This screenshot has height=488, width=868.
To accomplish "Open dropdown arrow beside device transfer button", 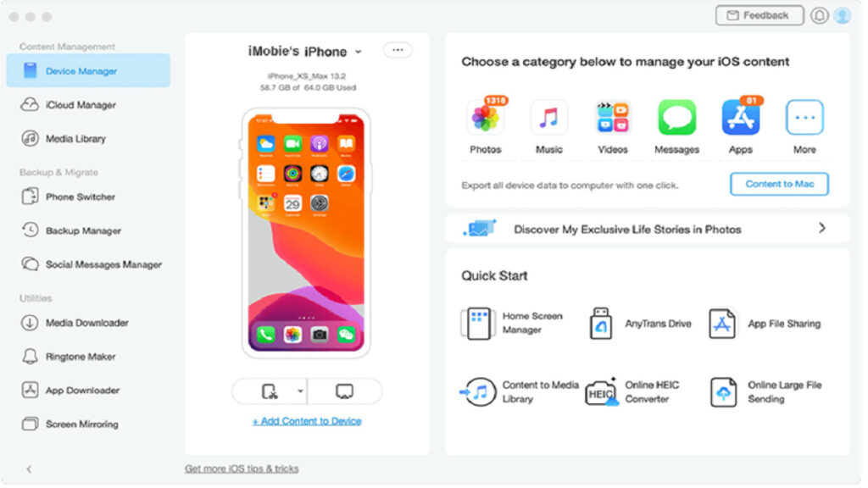I will click(x=302, y=393).
